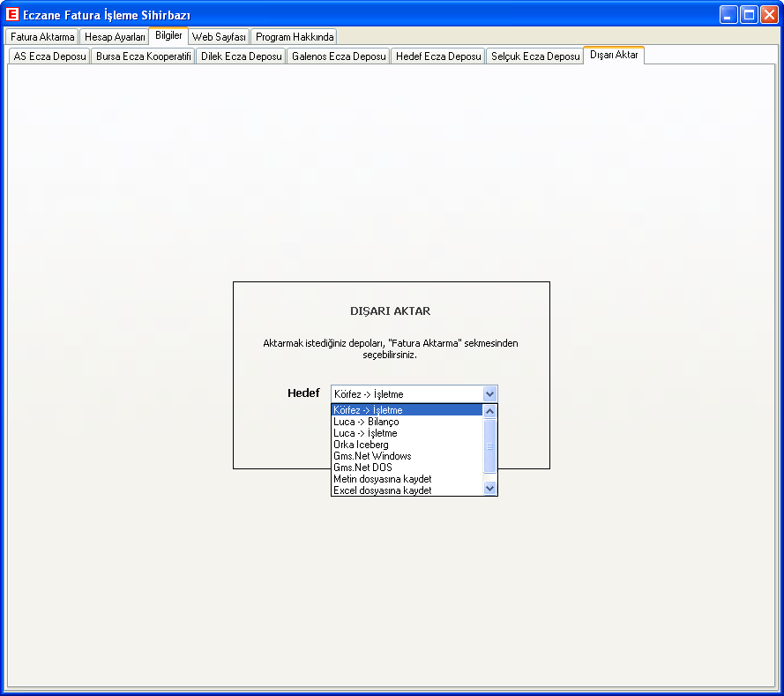
Task: Select the AS Ecza Deposu sub-tab
Action: pyautogui.click(x=49, y=56)
